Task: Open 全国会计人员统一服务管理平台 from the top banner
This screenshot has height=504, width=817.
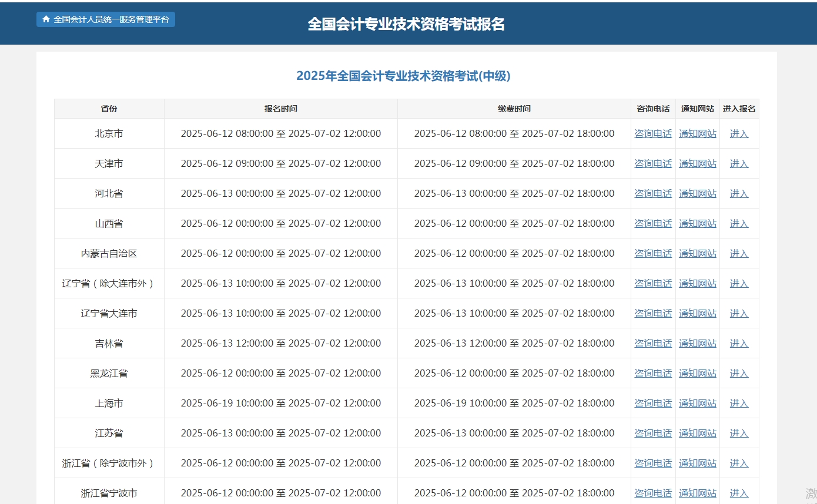Action: (109, 19)
